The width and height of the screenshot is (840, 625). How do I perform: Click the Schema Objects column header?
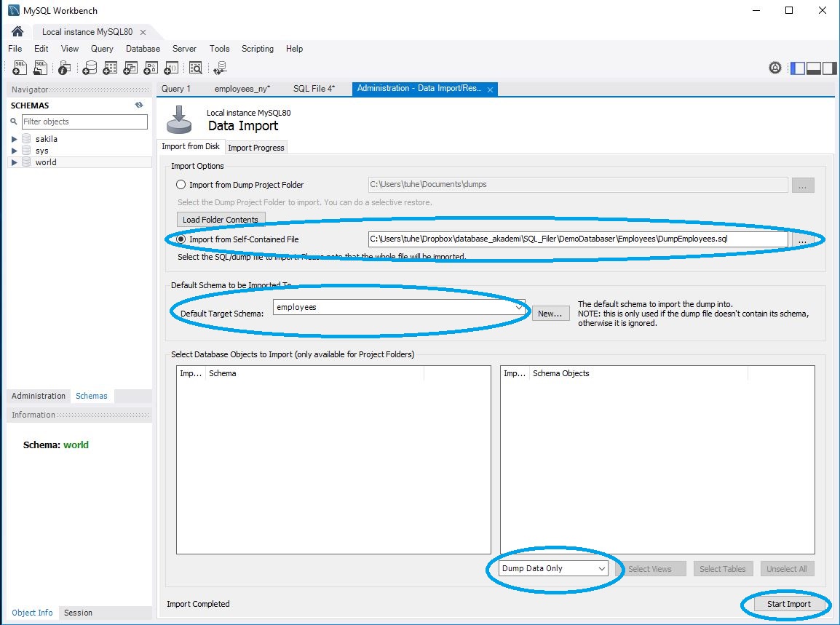(639, 373)
